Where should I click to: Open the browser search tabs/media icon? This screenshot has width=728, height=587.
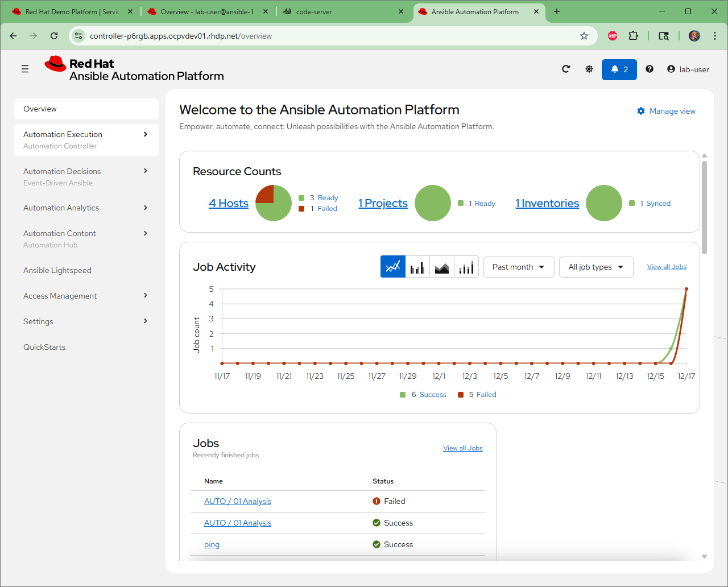(x=664, y=36)
